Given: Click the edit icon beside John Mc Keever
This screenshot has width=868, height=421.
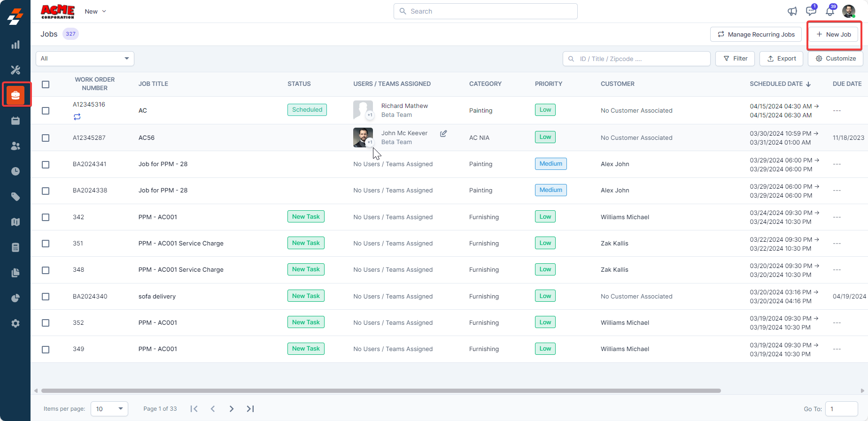Looking at the screenshot, I should coord(443,134).
